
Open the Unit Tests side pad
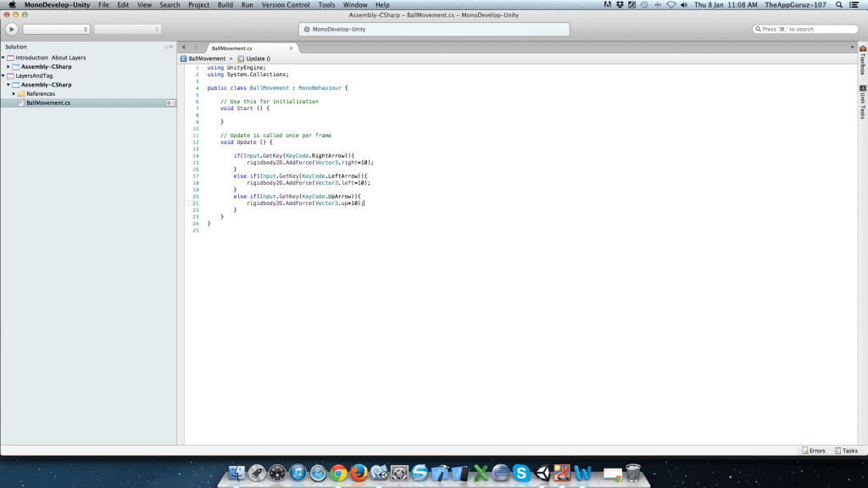(x=862, y=102)
